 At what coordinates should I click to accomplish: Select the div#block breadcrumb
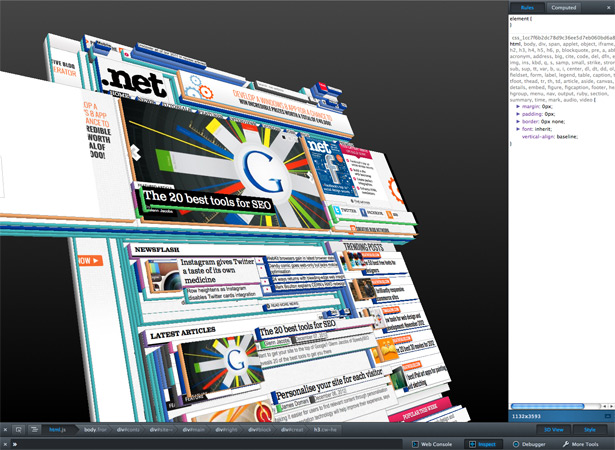[x=259, y=430]
